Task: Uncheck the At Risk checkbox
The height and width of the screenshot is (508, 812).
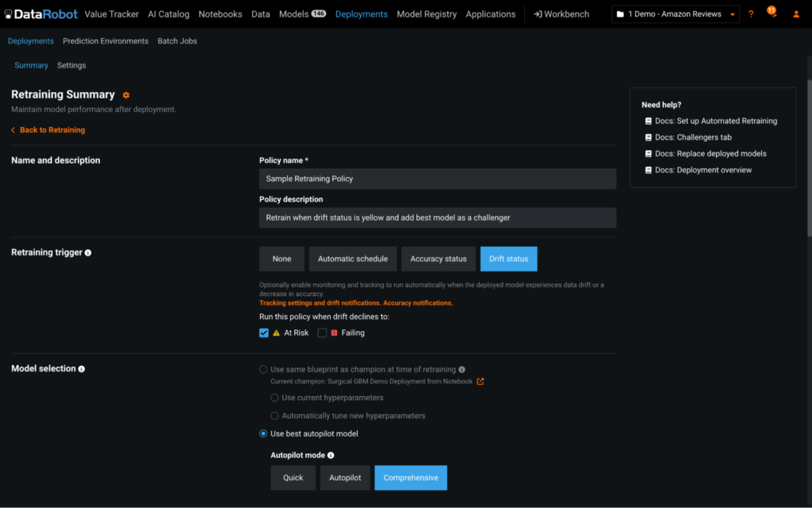Action: pyautogui.click(x=264, y=333)
